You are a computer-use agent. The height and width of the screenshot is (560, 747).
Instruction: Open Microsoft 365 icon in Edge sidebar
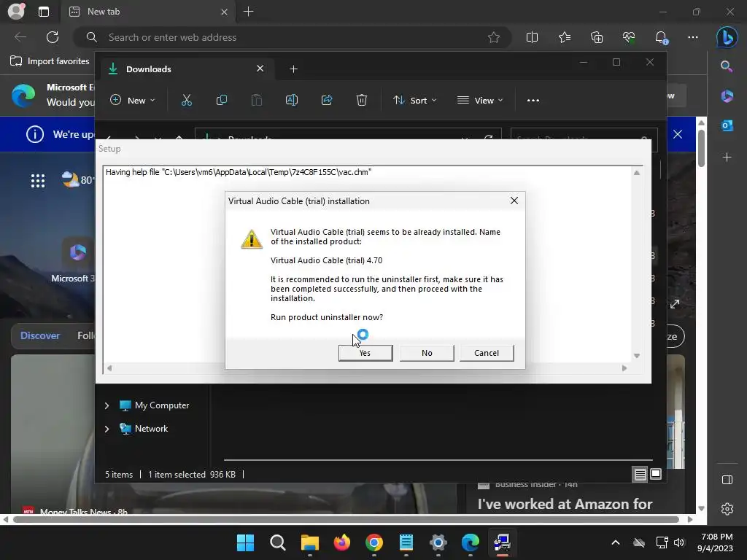[727, 96]
